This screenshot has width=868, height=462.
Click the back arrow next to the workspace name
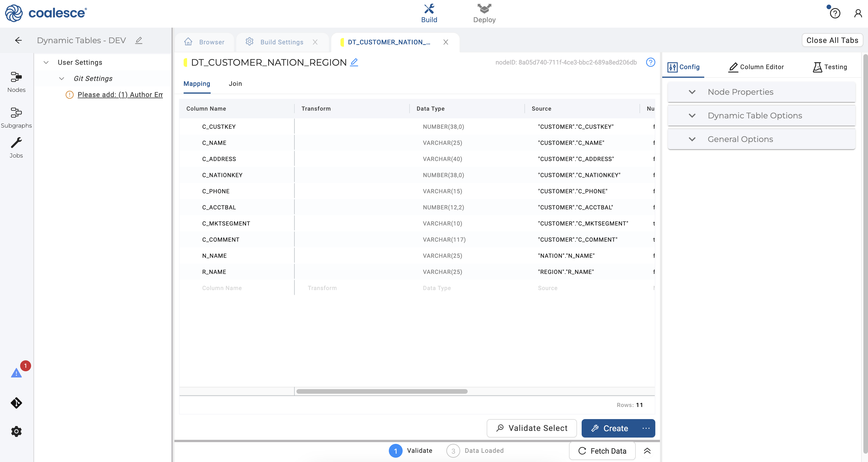[18, 40]
